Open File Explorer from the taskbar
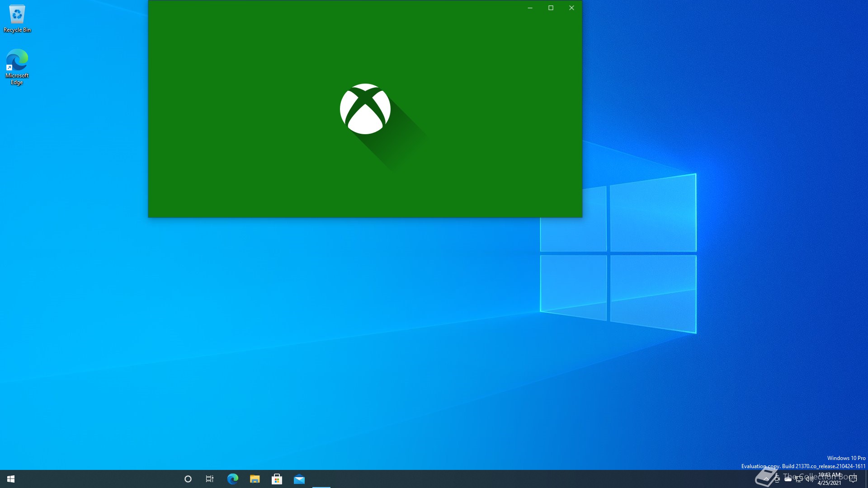The height and width of the screenshot is (488, 868). coord(255,479)
